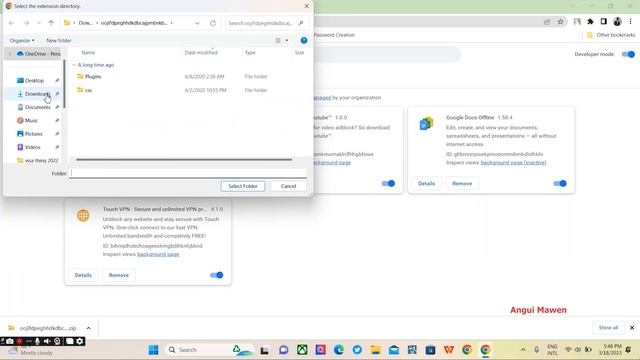The width and height of the screenshot is (640, 360).
Task: Toggle the Youtube adblock extension switch
Action: [x=388, y=183]
